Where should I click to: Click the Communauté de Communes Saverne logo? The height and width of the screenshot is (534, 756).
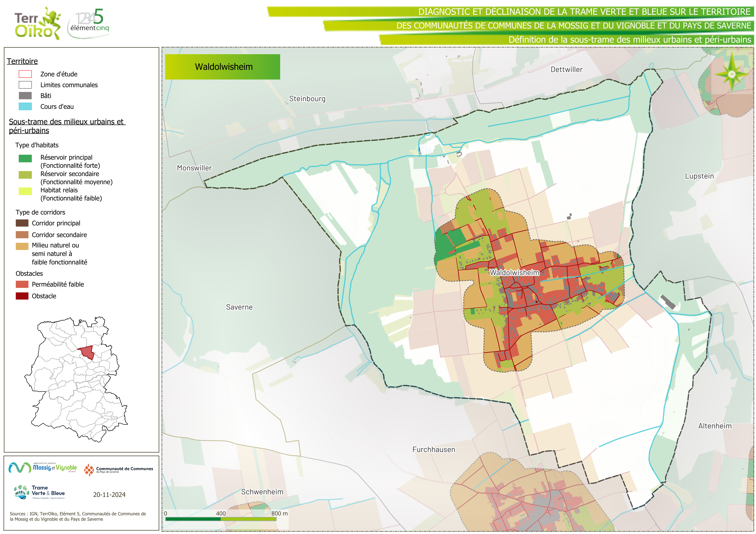[x=119, y=469]
